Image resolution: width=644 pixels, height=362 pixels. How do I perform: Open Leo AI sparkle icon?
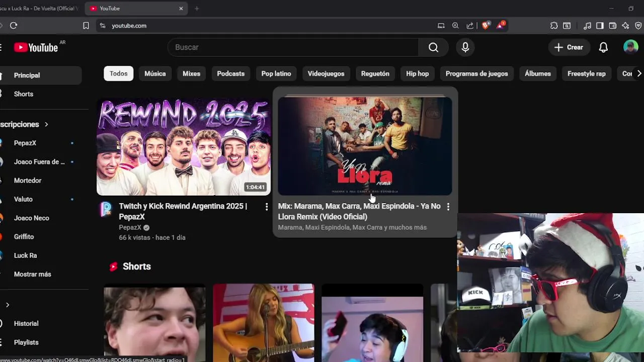point(625,26)
